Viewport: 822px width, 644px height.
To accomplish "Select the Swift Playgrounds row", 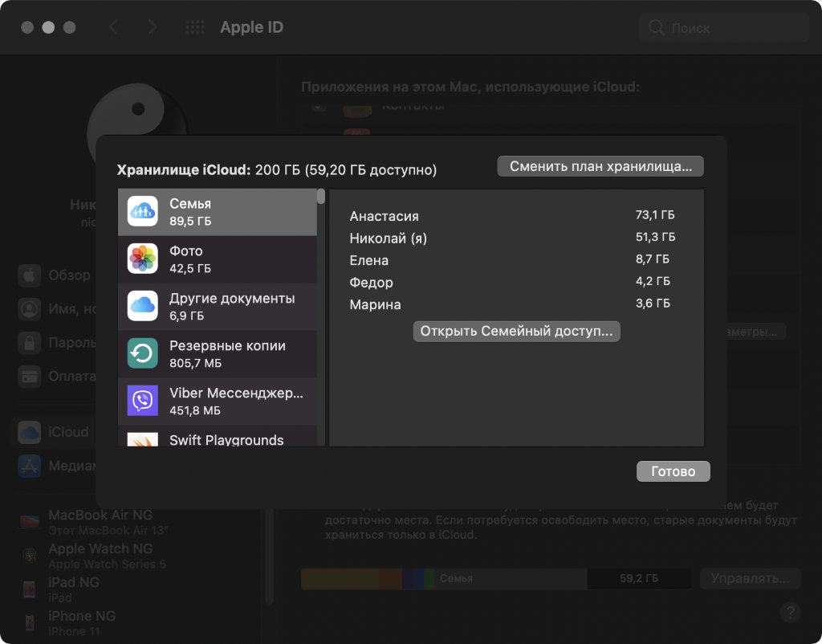I will point(217,436).
